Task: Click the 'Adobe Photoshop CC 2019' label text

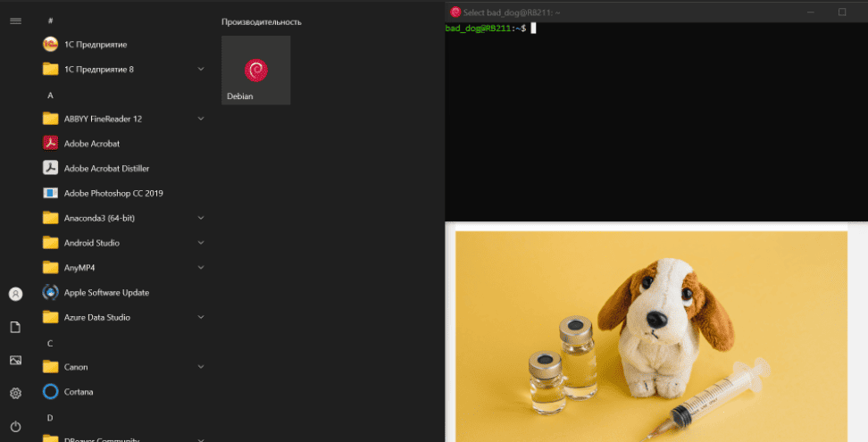Action: click(x=113, y=193)
